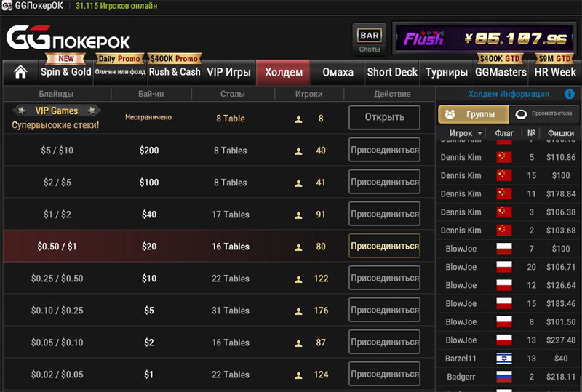This screenshot has width=582, height=392.
Task: Select the Холдем tab
Action: [283, 72]
